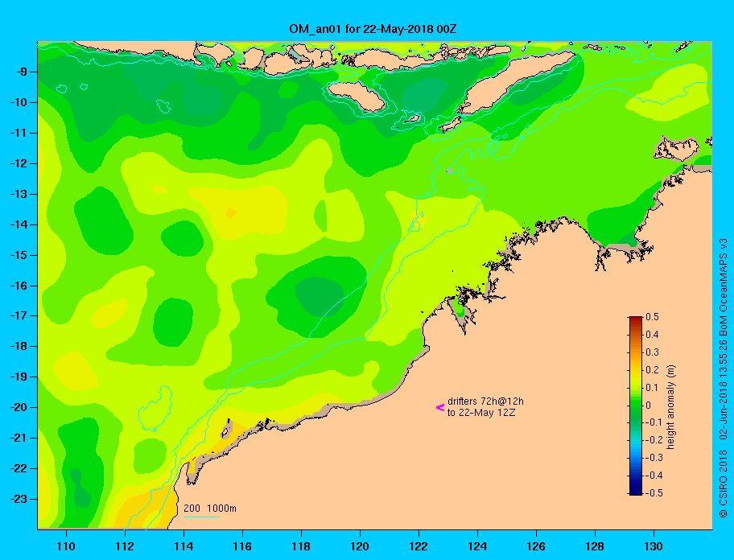The image size is (734, 560).
Task: Select latitude axis label -10
Action: pyautogui.click(x=18, y=102)
